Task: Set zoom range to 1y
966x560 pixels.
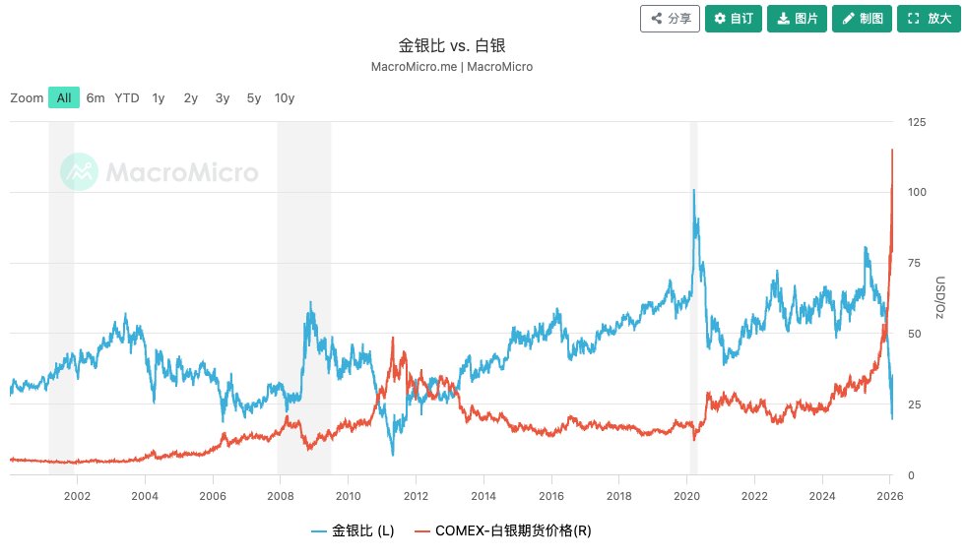Action: click(x=159, y=97)
